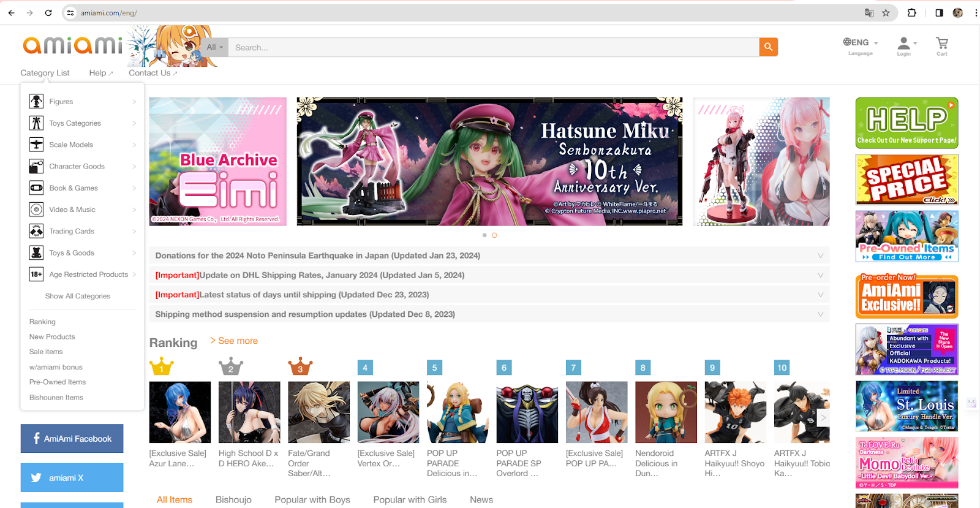The image size is (980, 508).
Task: Open the Blue Archive Eimi banner
Action: click(x=218, y=162)
